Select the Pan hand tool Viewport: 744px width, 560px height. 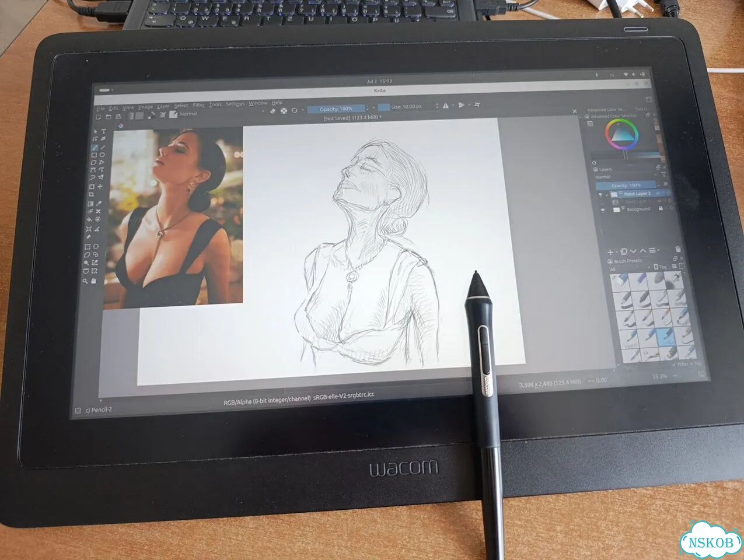(94, 281)
